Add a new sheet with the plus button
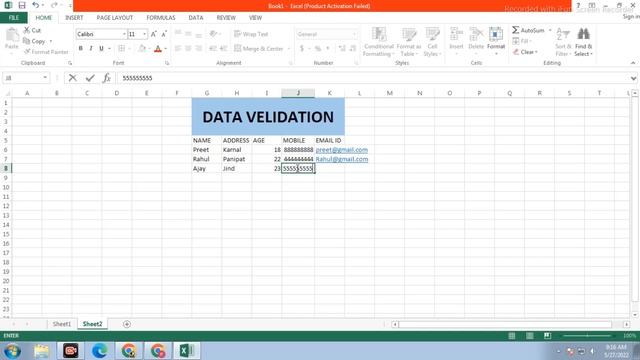The image size is (640, 360). pyautogui.click(x=127, y=324)
